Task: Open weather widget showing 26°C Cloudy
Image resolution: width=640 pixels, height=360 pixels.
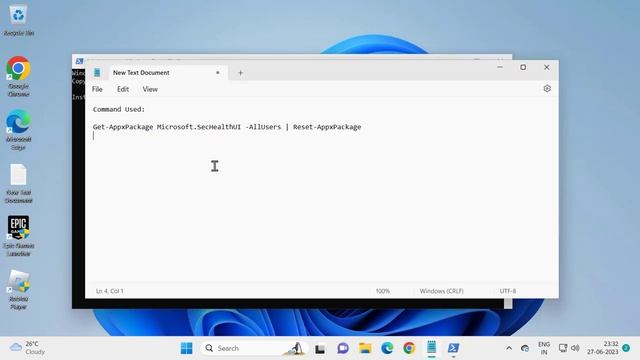Action: (27, 348)
